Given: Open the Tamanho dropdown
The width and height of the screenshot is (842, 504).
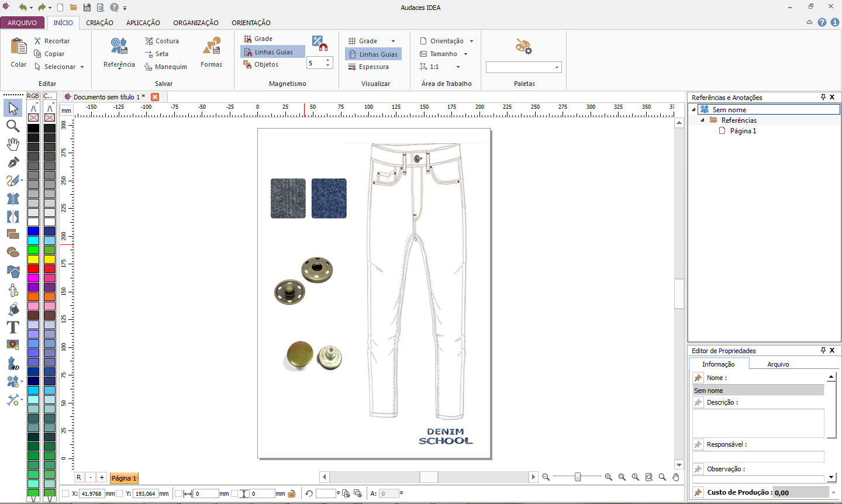Looking at the screenshot, I should click(x=466, y=54).
